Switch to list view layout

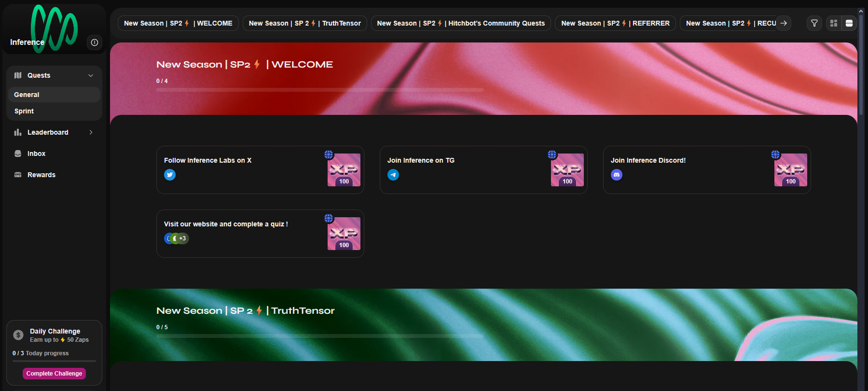point(849,23)
